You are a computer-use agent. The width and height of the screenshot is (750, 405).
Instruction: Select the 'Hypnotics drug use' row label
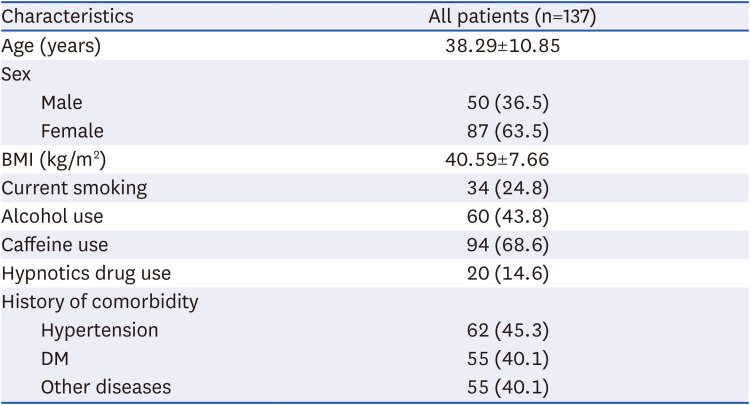(87, 273)
